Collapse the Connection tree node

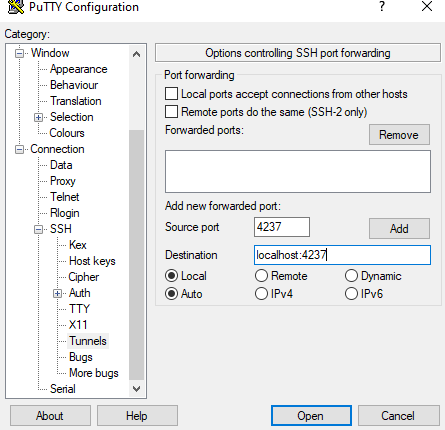[20, 149]
